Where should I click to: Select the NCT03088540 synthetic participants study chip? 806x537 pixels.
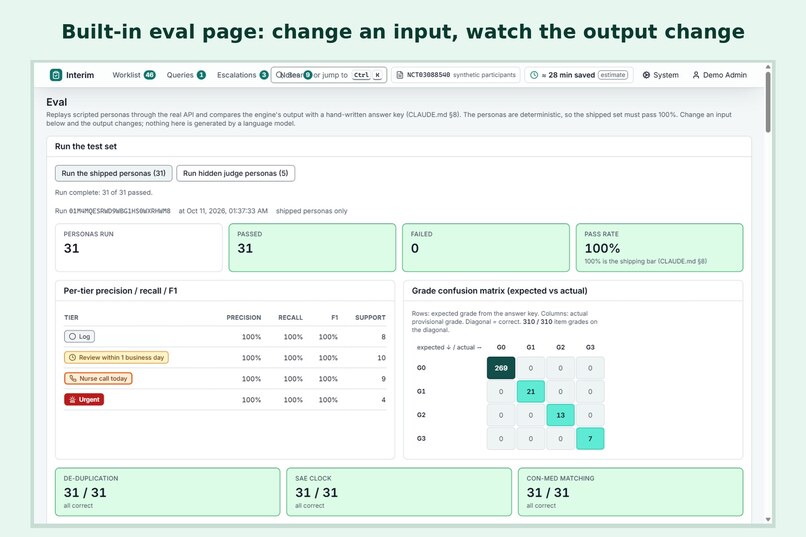pyautogui.click(x=456, y=75)
